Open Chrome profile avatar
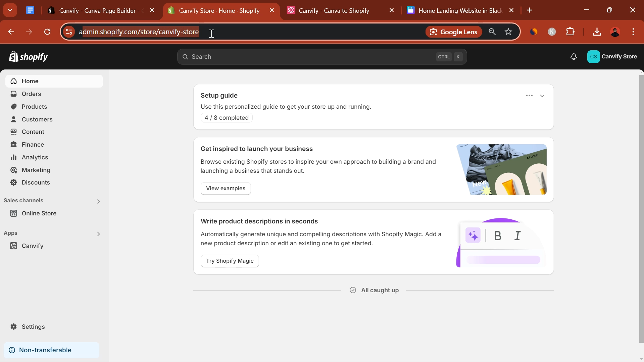The height and width of the screenshot is (362, 644). click(x=615, y=32)
